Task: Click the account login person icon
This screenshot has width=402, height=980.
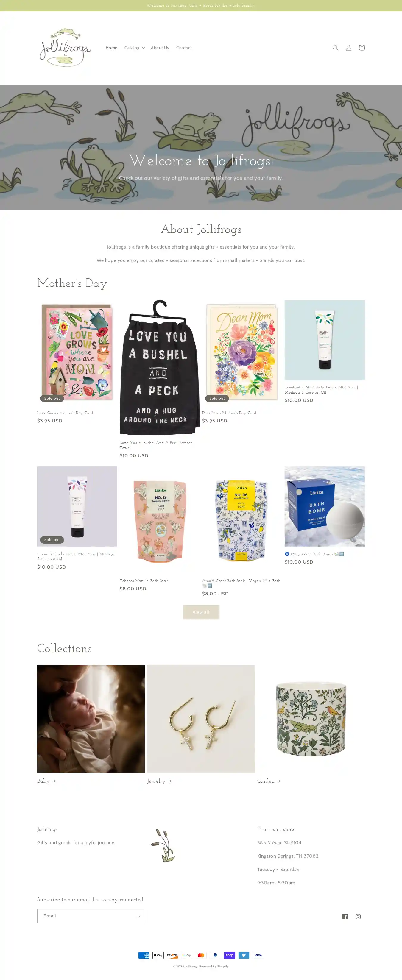Action: [348, 48]
